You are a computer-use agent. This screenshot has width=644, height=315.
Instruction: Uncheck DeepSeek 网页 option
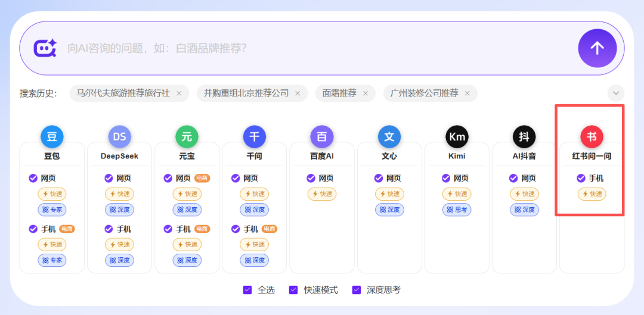point(109,178)
